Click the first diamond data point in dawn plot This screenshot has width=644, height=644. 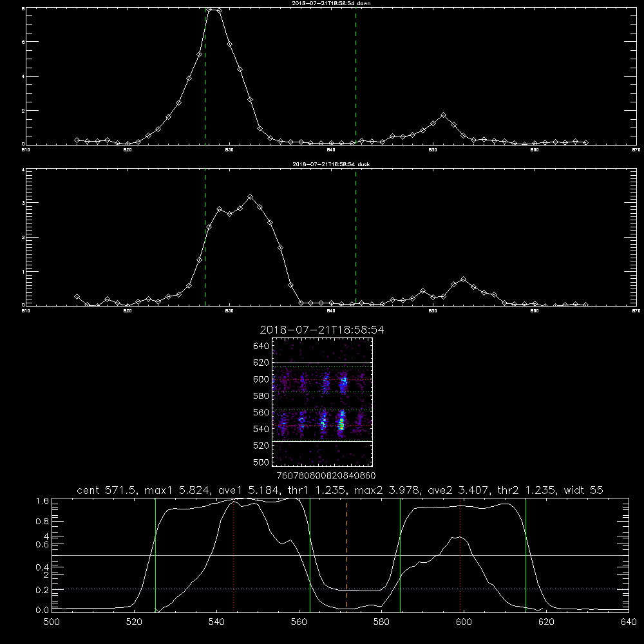coord(77,140)
